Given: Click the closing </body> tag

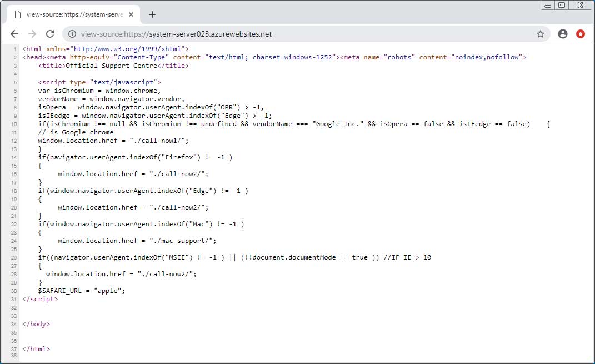Looking at the screenshot, I should click(x=36, y=325).
